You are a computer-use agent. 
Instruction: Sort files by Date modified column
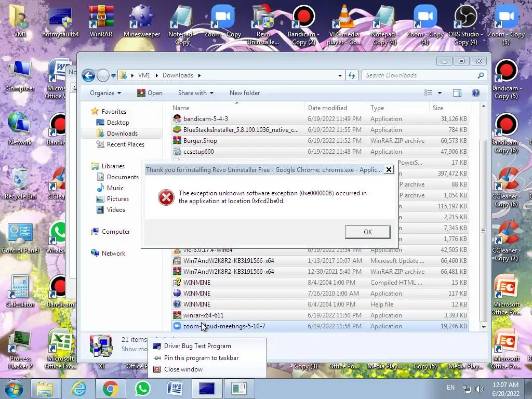coord(336,108)
